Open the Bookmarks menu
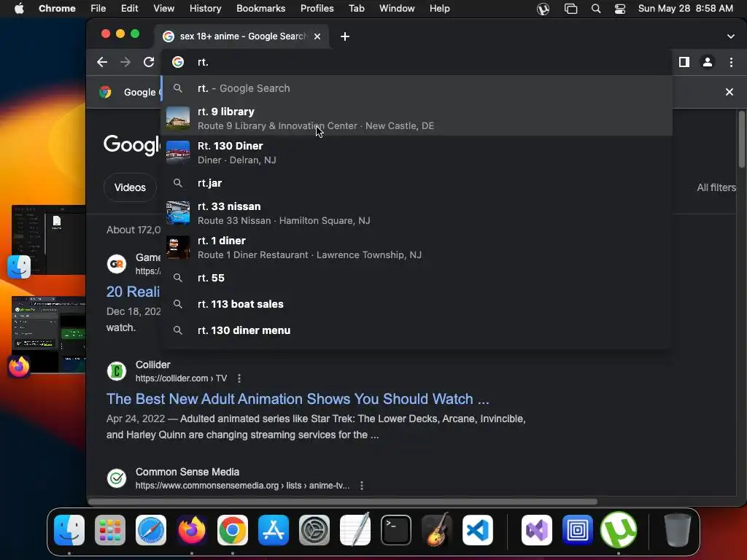The height and width of the screenshot is (560, 747). pos(260,9)
